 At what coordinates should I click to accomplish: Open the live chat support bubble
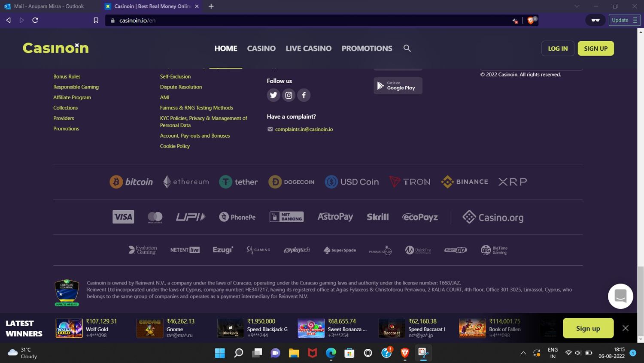pos(620,296)
